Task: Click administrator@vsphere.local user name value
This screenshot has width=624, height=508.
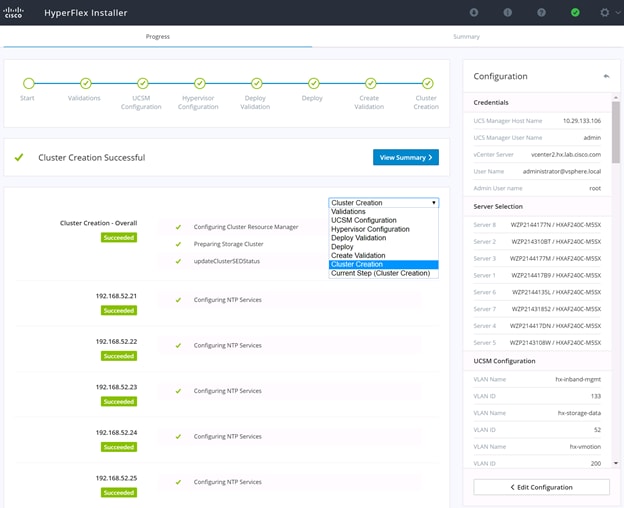Action: [x=562, y=171]
